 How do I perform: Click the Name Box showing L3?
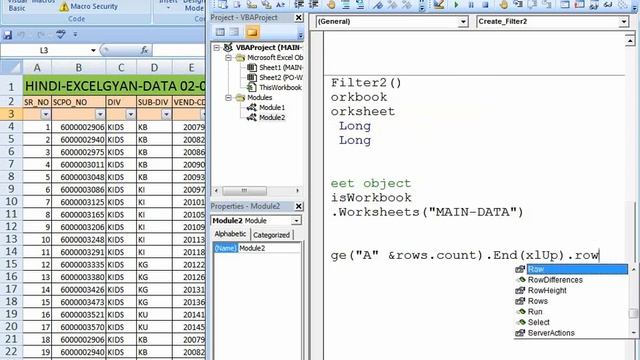44,50
